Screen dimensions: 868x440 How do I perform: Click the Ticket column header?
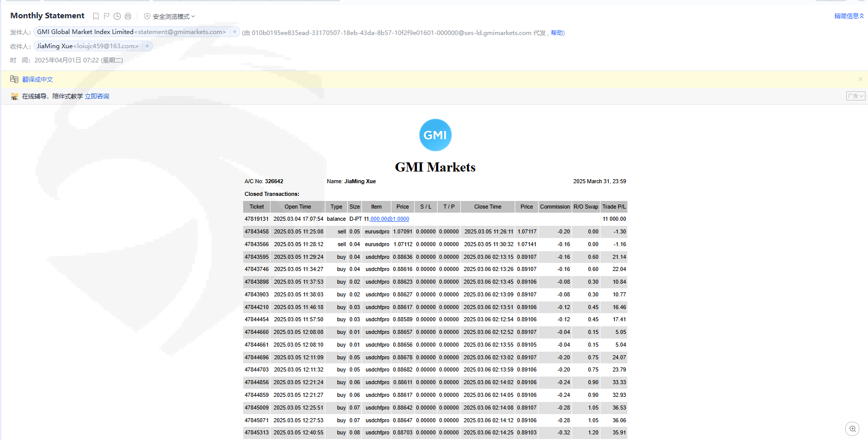(257, 207)
